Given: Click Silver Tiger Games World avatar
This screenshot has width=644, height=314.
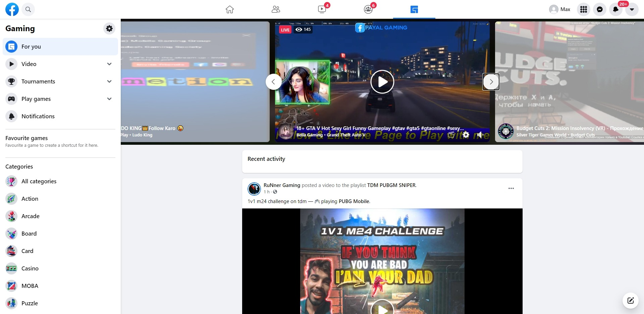Looking at the screenshot, I should point(506,131).
